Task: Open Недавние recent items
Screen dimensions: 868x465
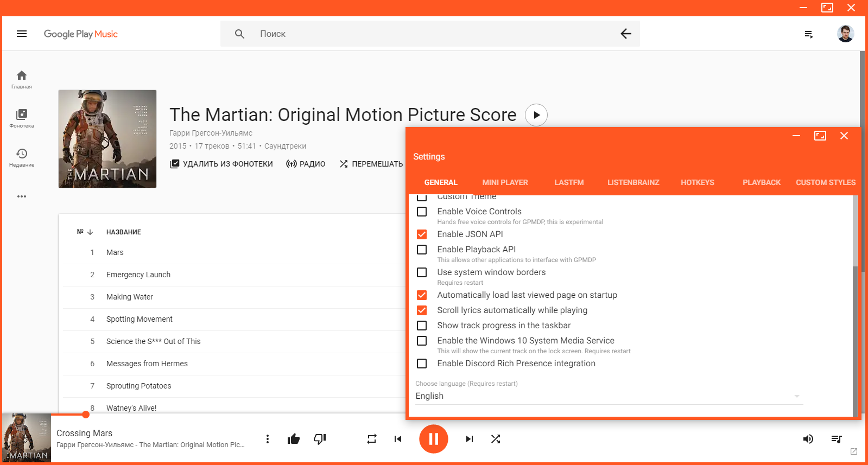Action: 22,157
